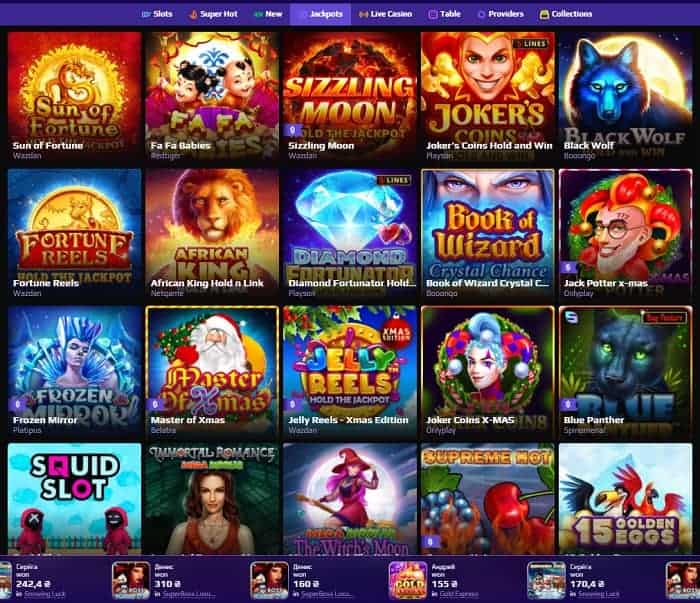700x603 pixels.
Task: Click the purple badge icon on Blue Panther
Action: click(568, 404)
